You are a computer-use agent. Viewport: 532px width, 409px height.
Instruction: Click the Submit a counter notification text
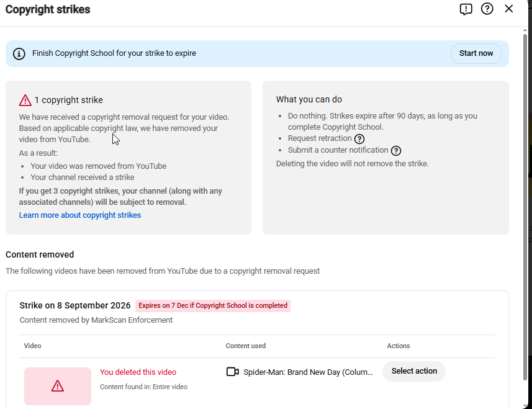tap(338, 150)
